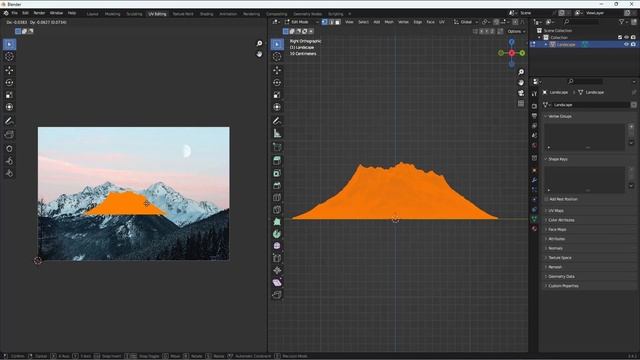Image resolution: width=640 pixels, height=360 pixels.
Task: Select the UV Grab sculpt tool
Action: pyautogui.click(x=9, y=149)
